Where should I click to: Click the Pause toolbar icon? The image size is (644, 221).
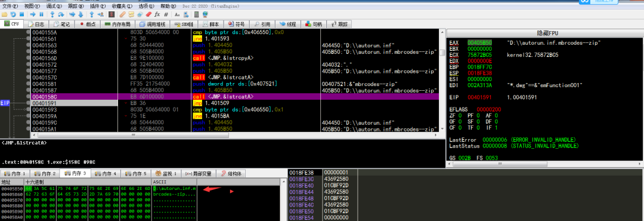tap(42, 14)
